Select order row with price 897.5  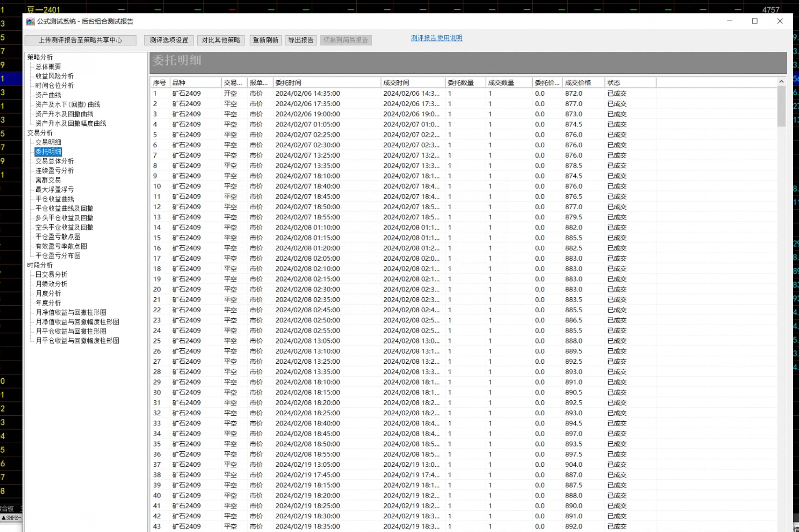tap(463, 454)
